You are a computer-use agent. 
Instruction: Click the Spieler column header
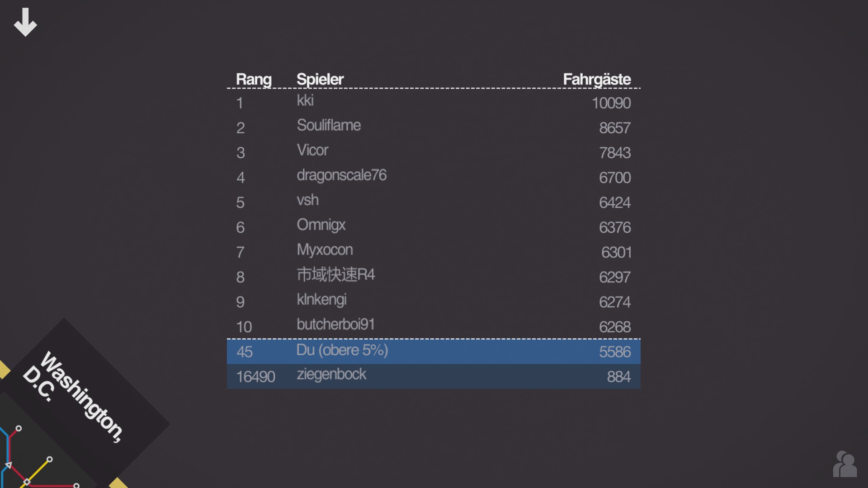pos(320,79)
